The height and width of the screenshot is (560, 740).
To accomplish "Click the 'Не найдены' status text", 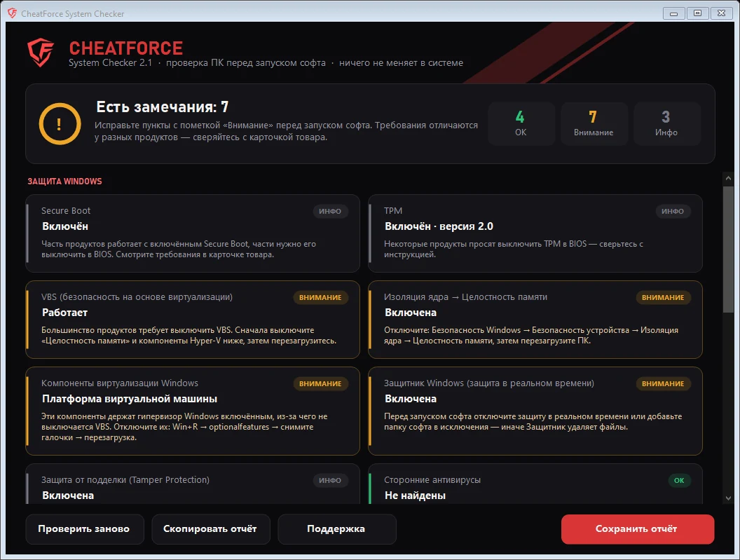I will tap(416, 496).
